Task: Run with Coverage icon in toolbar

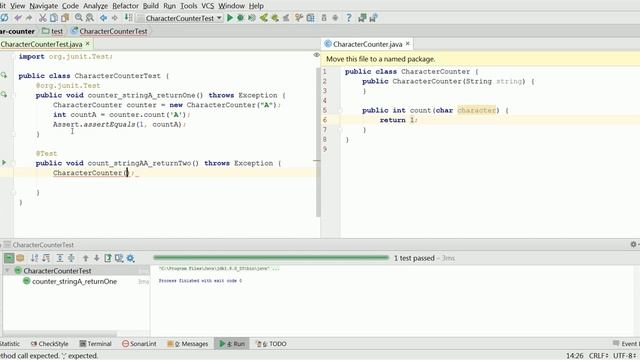Action: (x=252, y=18)
